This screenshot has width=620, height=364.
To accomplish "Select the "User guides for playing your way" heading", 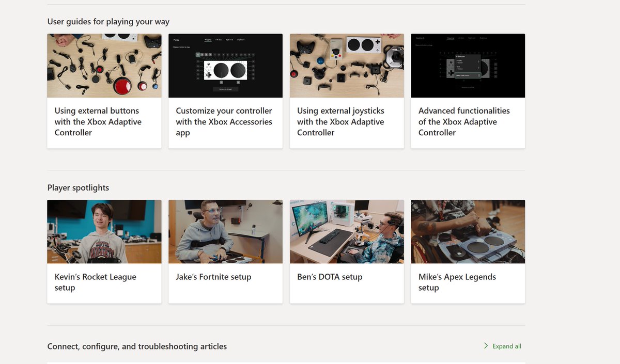I will (109, 22).
